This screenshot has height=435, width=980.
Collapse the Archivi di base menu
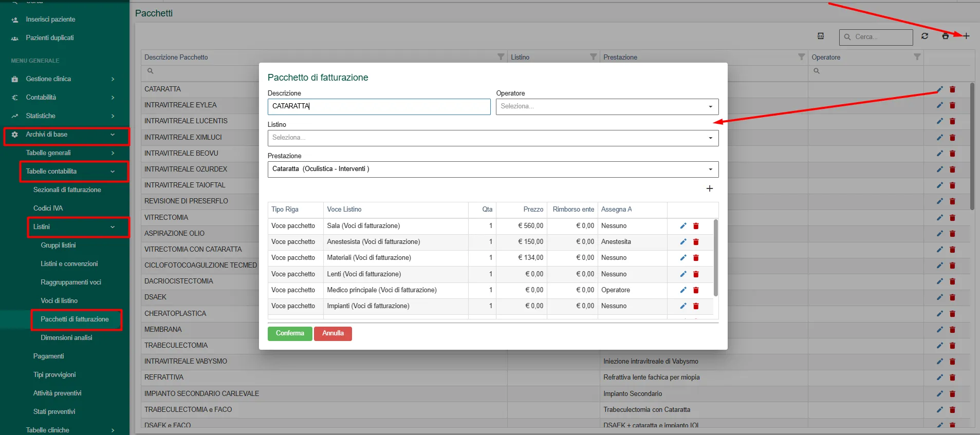66,135
